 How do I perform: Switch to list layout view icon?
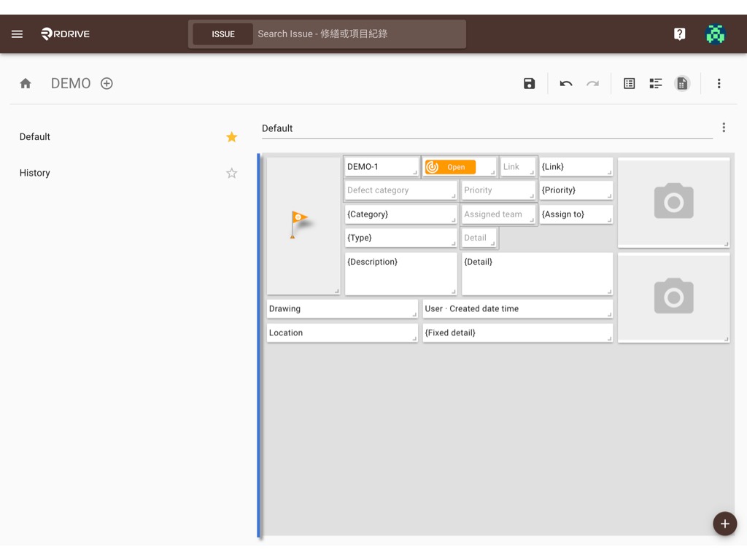[629, 83]
